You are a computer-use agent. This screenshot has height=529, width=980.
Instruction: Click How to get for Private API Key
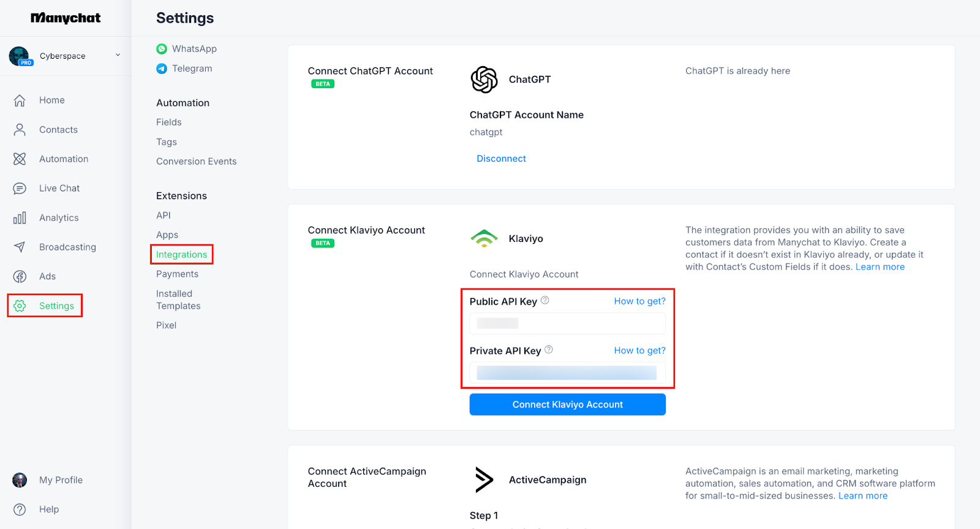pyautogui.click(x=639, y=350)
